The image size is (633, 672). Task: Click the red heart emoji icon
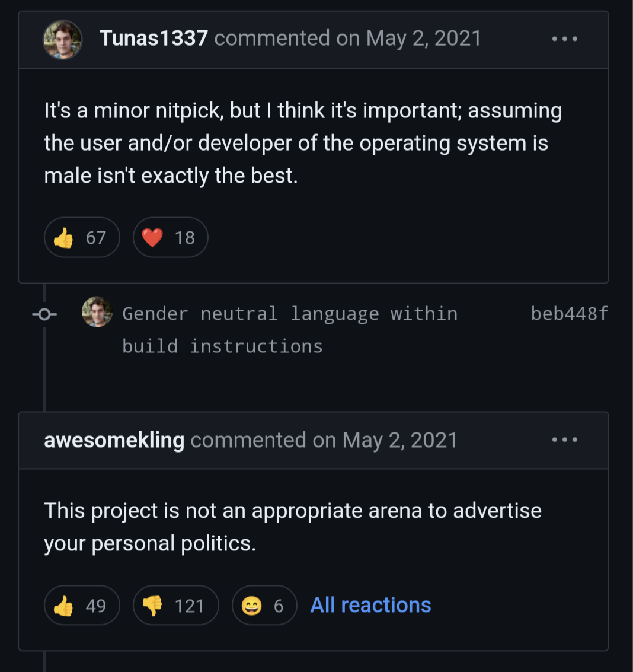tap(152, 238)
